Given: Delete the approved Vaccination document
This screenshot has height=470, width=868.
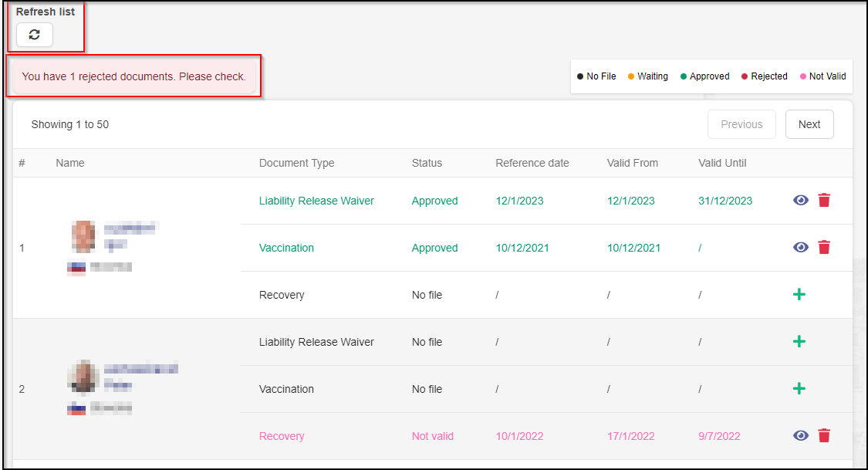Looking at the screenshot, I should [x=824, y=248].
